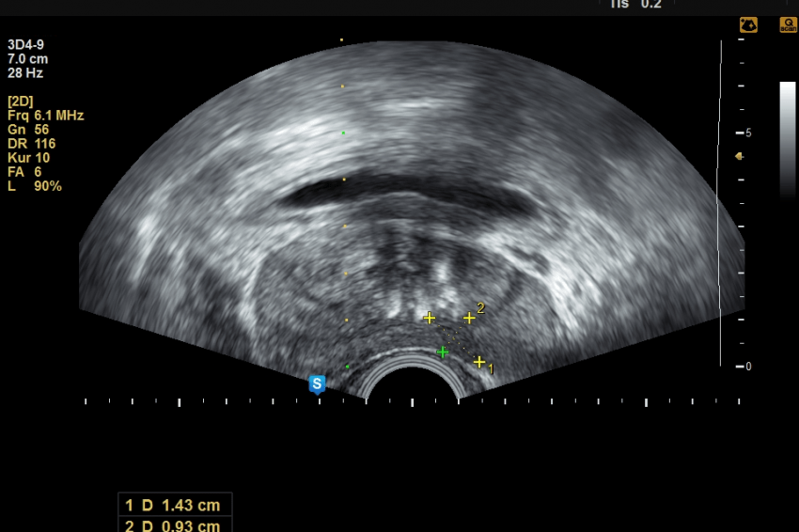
Task: Select yellow caliper cross labeled 2
Action: tap(469, 319)
